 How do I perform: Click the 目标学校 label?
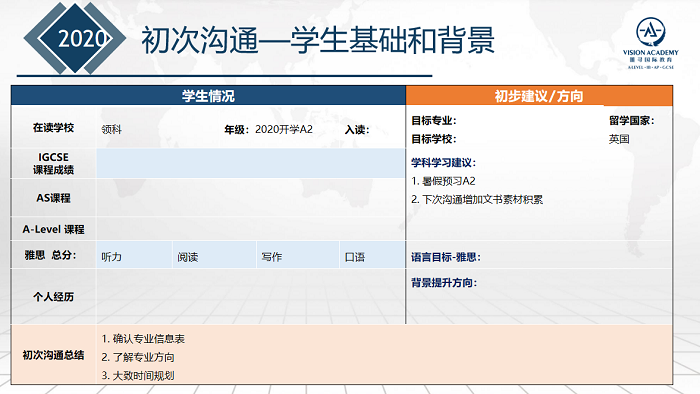click(x=433, y=139)
